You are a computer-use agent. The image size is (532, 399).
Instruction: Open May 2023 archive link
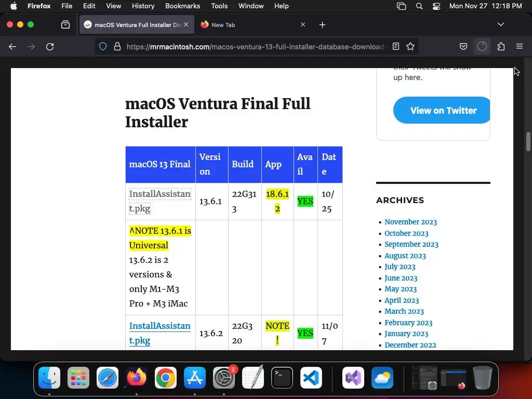(401, 289)
